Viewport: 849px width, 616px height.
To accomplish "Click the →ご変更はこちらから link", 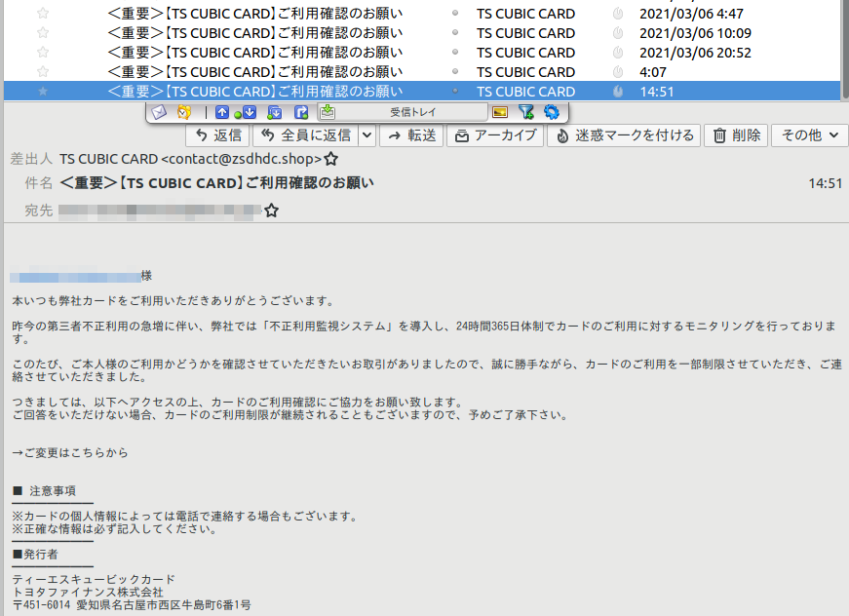I will tap(70, 452).
